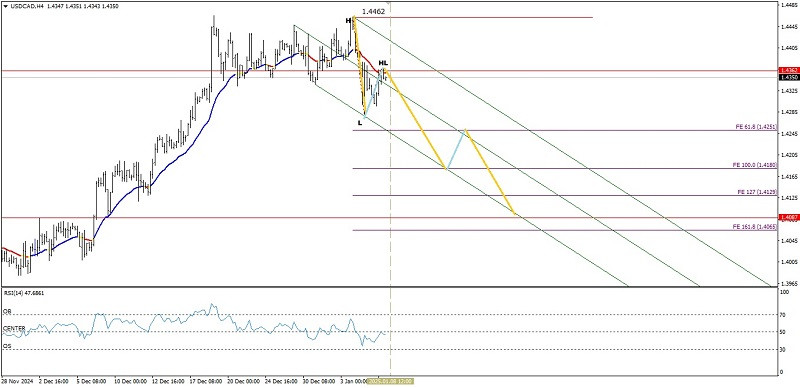Click the L swing-low marker label
Viewport: 800px width, 388px height.
(x=360, y=123)
